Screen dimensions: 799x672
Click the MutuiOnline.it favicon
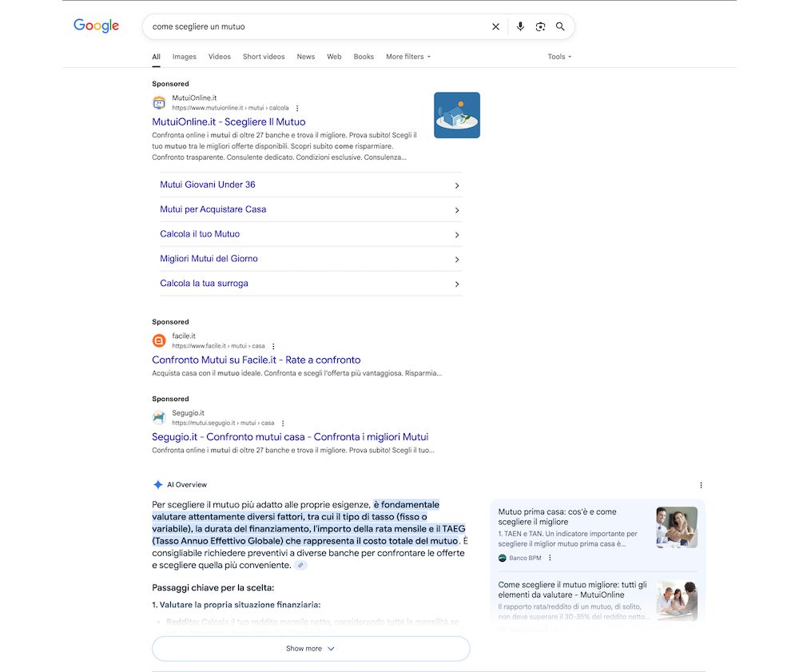[159, 102]
